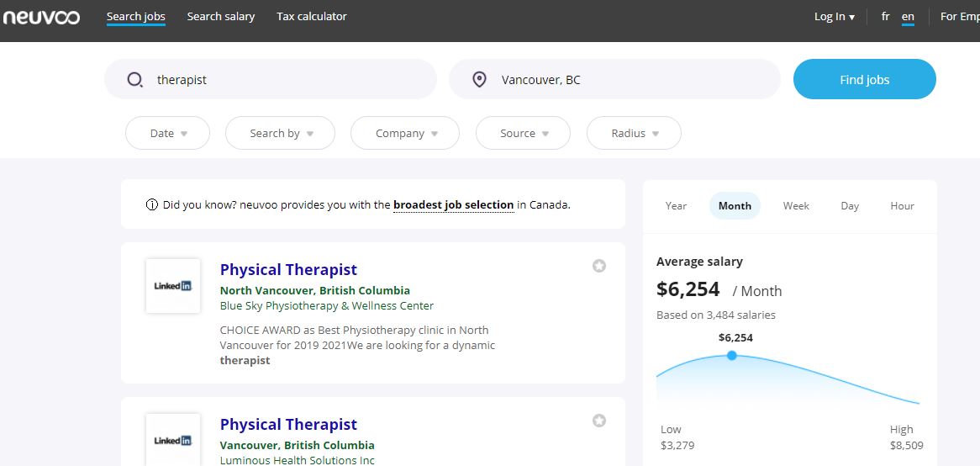Click the info icon beside 'Did you know?'

pos(151,204)
